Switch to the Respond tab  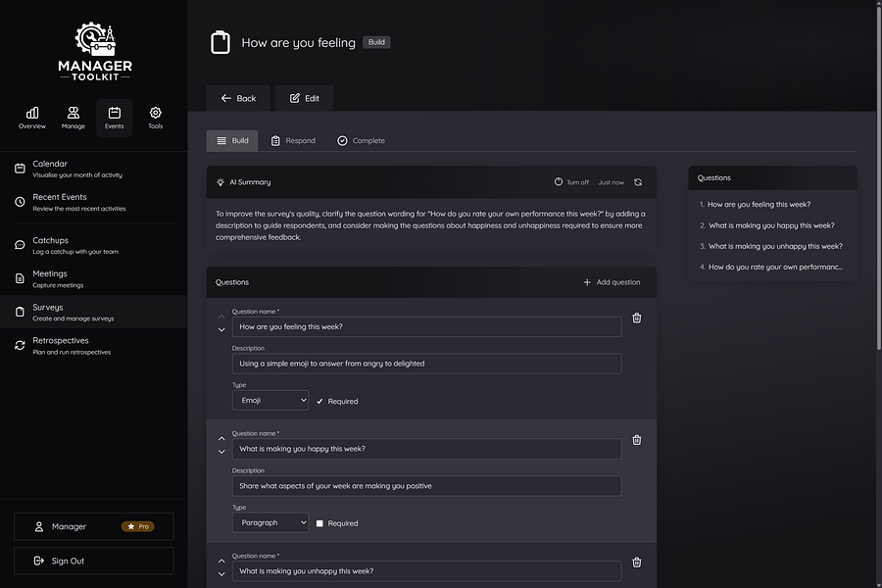click(x=293, y=141)
